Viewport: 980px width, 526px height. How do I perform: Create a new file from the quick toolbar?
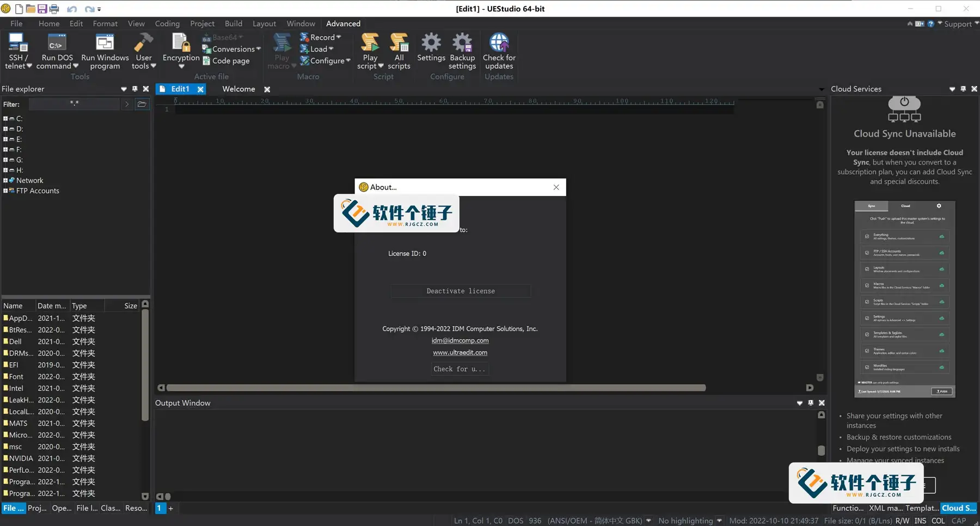click(19, 9)
